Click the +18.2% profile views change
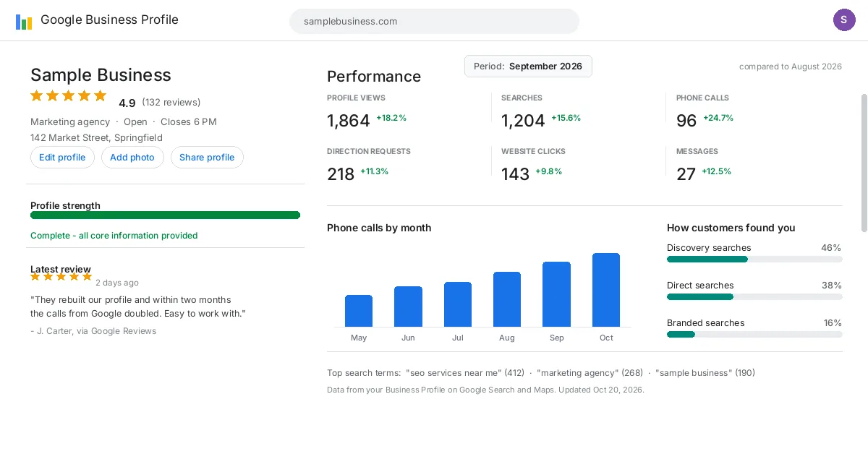 click(x=391, y=118)
